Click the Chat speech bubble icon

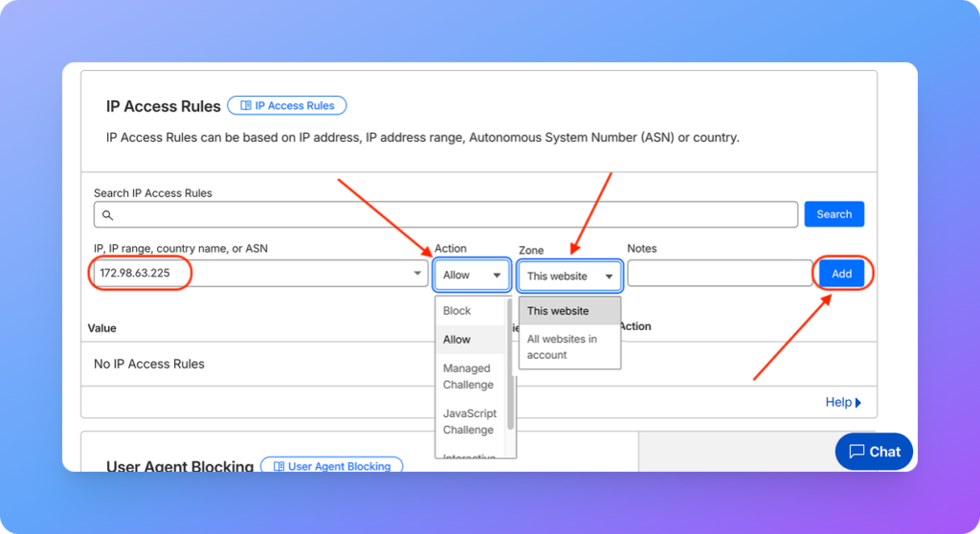pos(857,452)
